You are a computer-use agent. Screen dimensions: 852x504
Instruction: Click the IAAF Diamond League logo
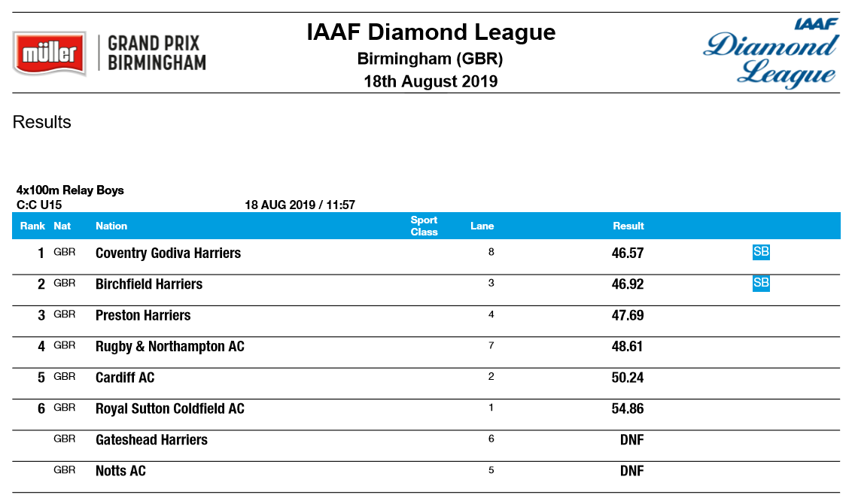click(x=771, y=53)
